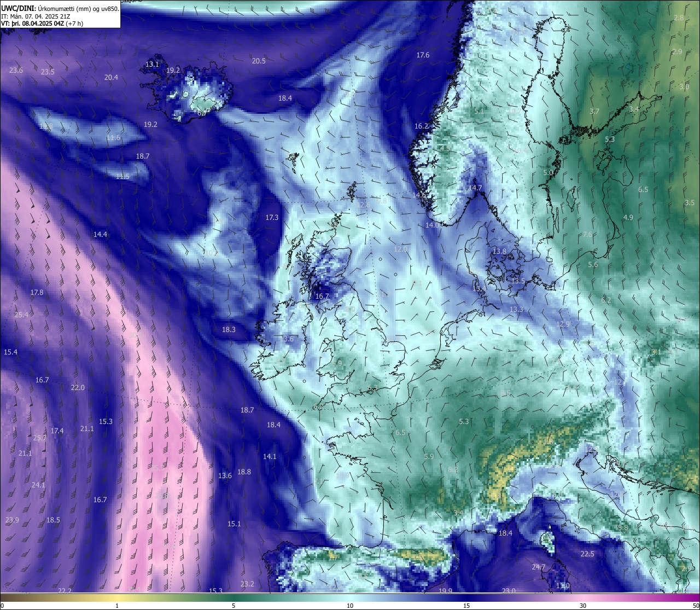Click the 2.8 value label
The width and height of the screenshot is (700, 610).
coord(679,18)
